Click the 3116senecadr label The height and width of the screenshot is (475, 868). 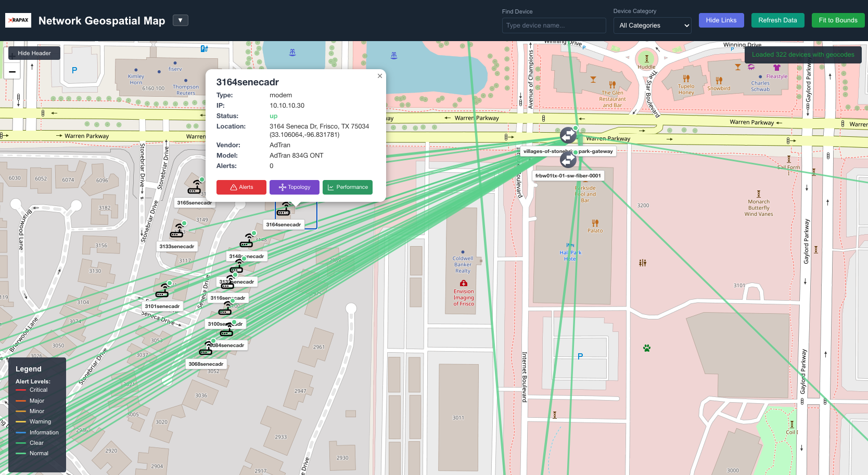(x=228, y=298)
